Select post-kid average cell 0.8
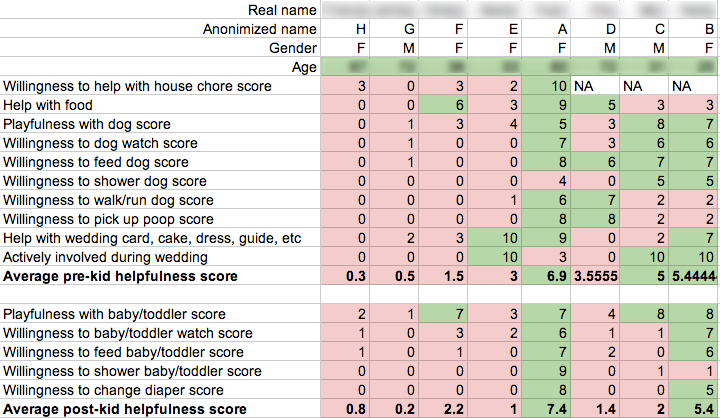720x418 pixels. [345, 409]
